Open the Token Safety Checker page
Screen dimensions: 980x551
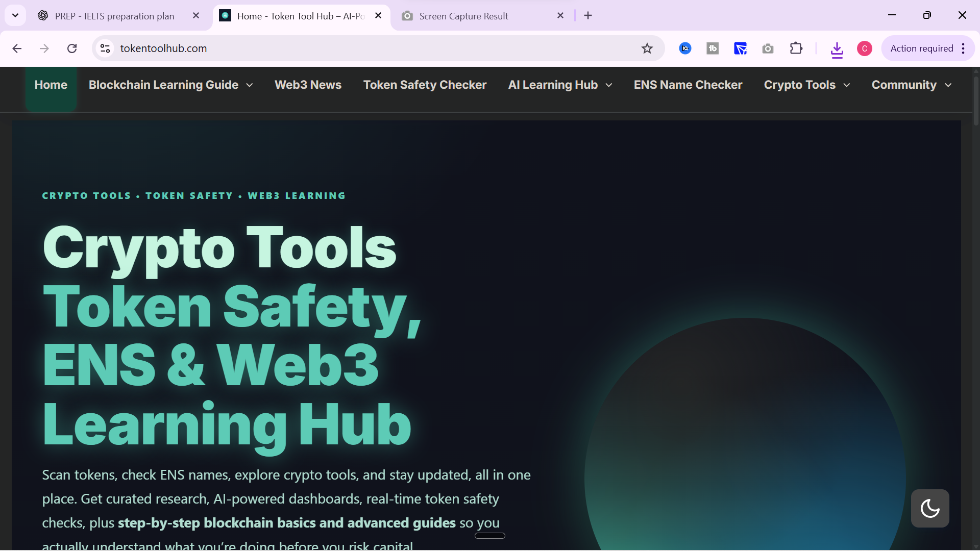tap(425, 85)
